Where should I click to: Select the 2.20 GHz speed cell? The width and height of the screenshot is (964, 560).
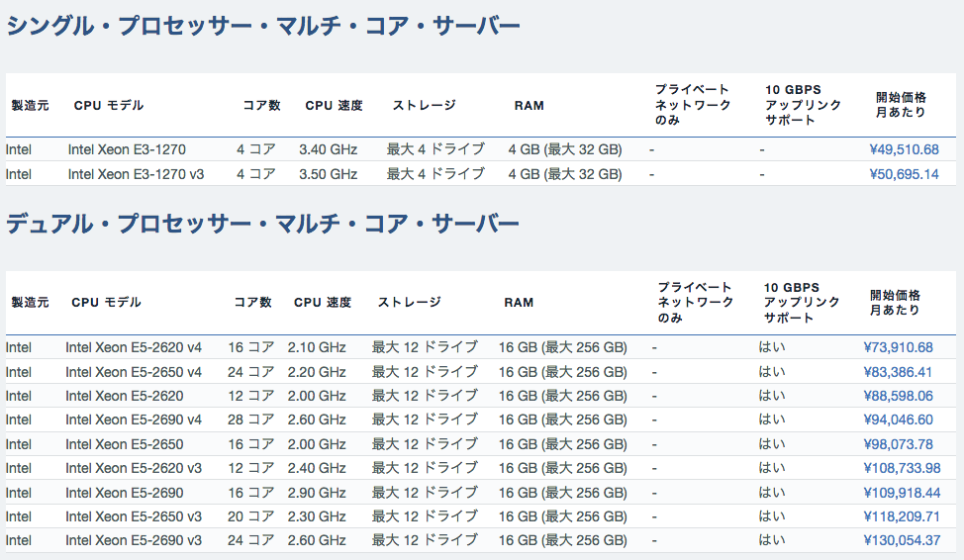317,372
